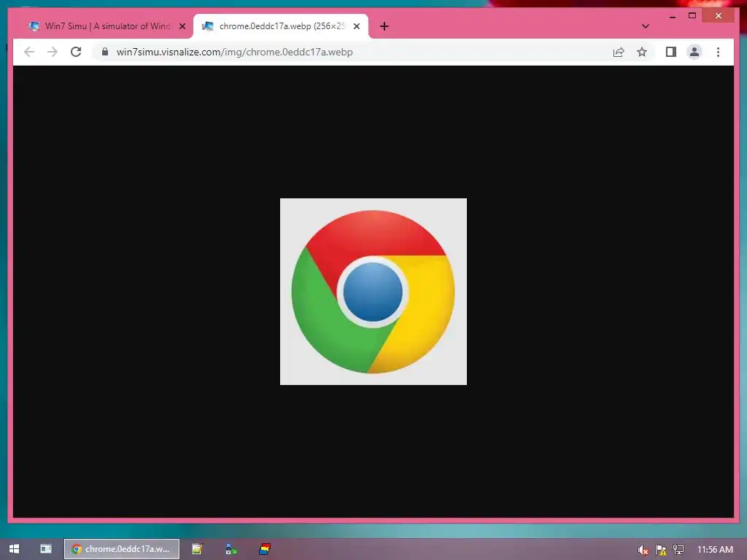Click the Chrome logo image
Image resolution: width=747 pixels, height=560 pixels.
click(x=373, y=292)
